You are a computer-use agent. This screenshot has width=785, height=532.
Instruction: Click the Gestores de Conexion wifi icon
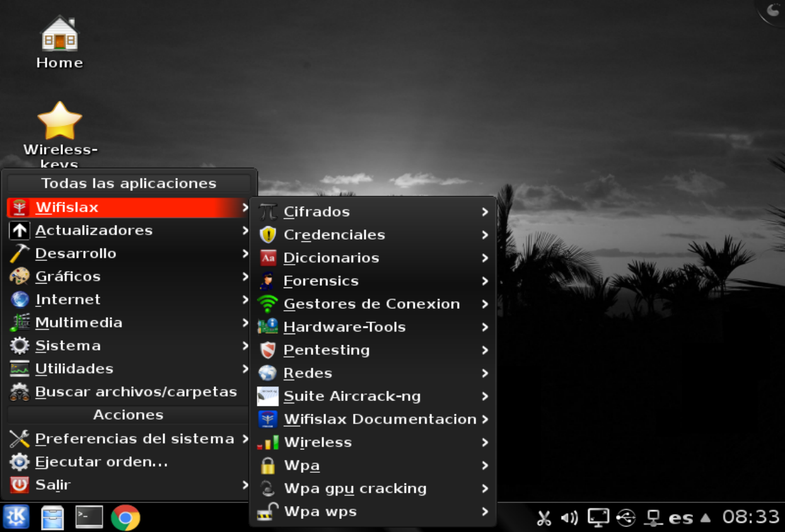(x=268, y=304)
